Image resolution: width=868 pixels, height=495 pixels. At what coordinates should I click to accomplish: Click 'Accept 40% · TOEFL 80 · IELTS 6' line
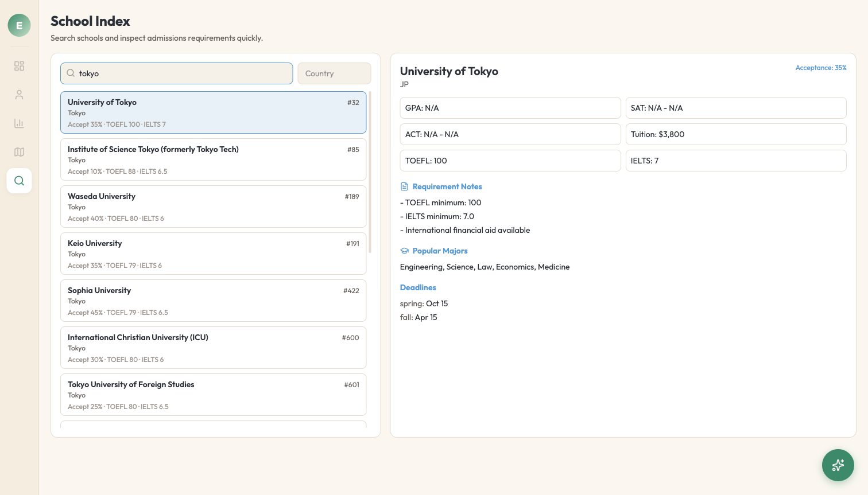tap(116, 219)
